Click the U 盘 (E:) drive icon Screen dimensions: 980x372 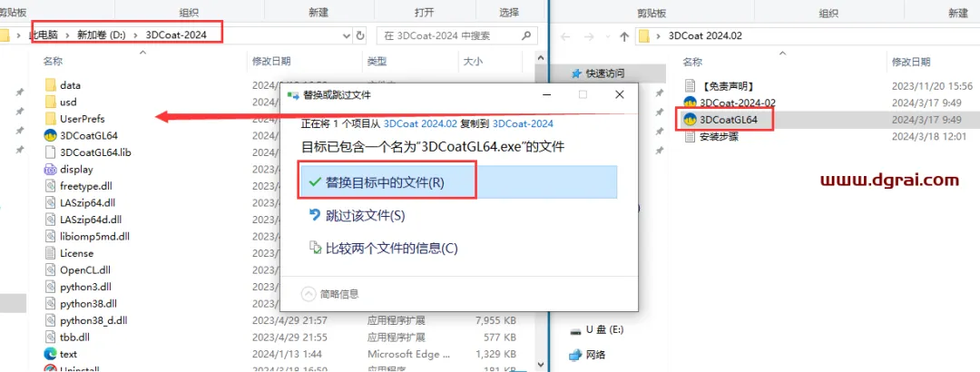575,329
